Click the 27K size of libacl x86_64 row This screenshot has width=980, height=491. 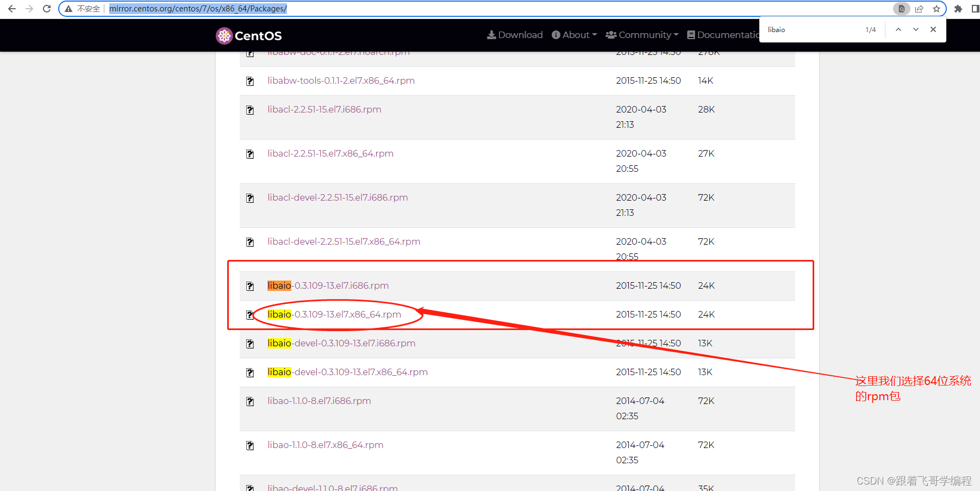point(706,153)
